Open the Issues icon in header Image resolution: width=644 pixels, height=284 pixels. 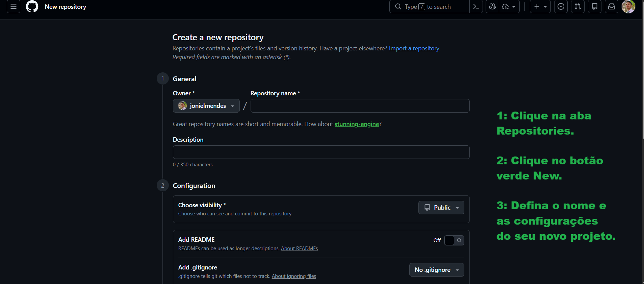(561, 6)
